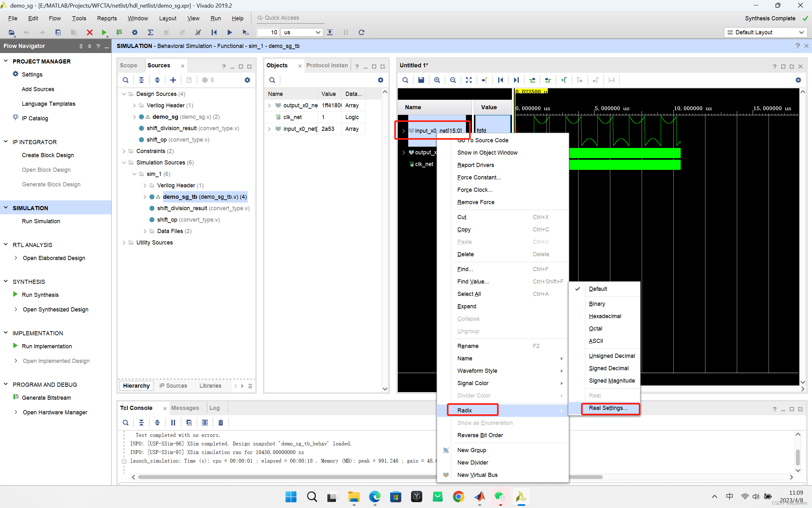Click the Step simulation icon beside the time unit
Viewport: 812px width, 508px height.
[x=330, y=32]
